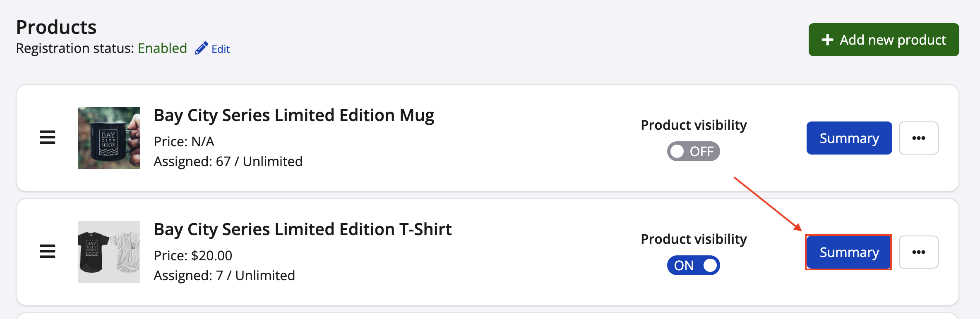Open the T-Shirt product thumbnail image
980x319 pixels.
click(109, 252)
